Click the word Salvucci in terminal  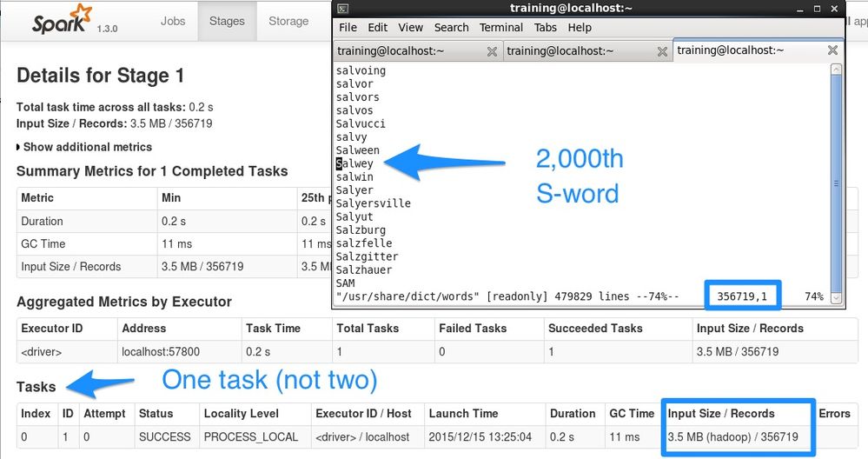(361, 124)
